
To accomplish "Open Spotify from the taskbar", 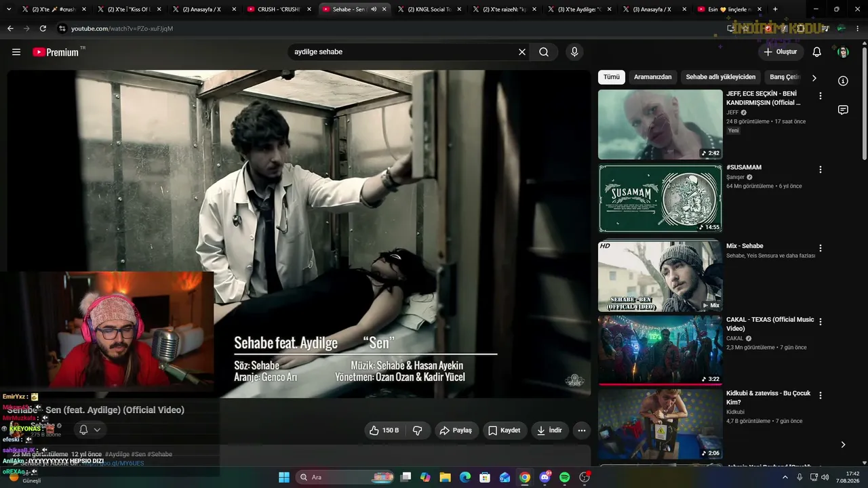I will point(565,477).
